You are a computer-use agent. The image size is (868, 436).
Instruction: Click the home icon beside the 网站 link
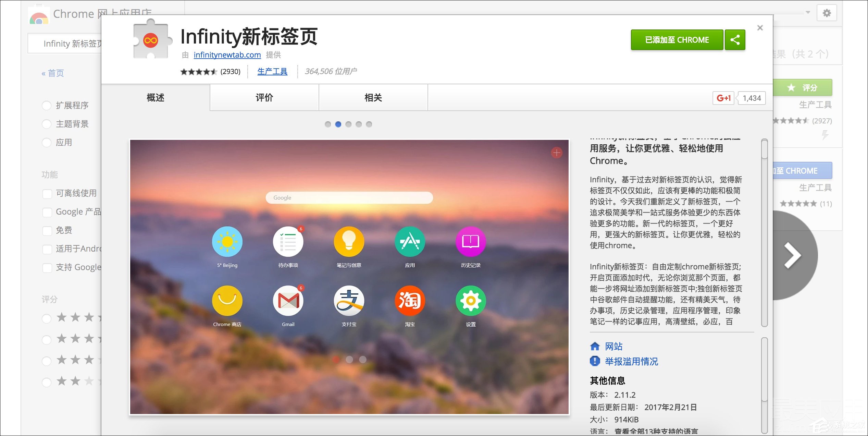pyautogui.click(x=595, y=346)
